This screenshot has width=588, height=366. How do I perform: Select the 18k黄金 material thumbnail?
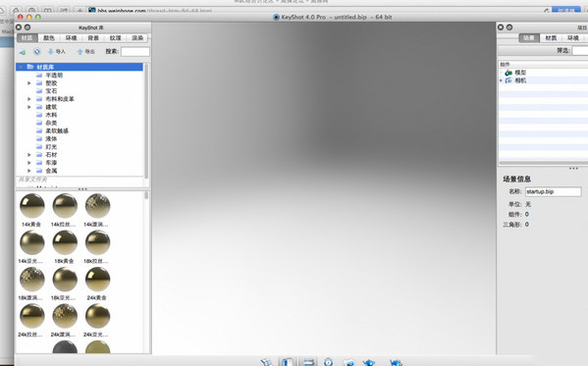65,242
